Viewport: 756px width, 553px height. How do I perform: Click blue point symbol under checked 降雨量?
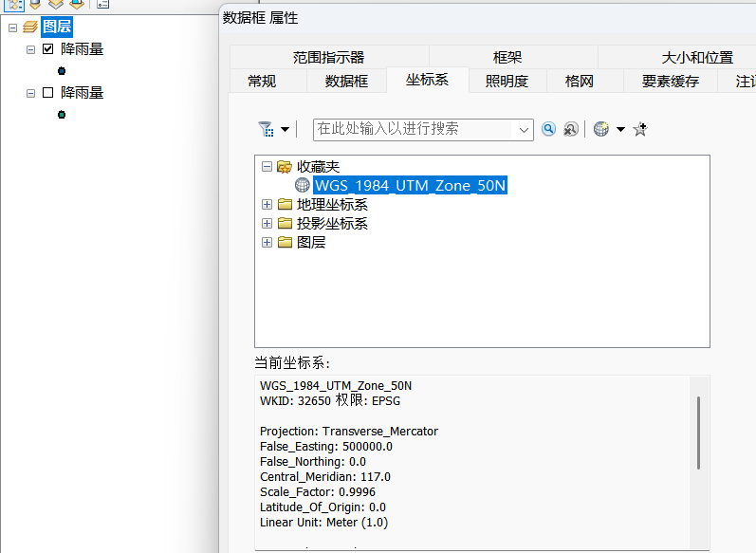pos(62,71)
